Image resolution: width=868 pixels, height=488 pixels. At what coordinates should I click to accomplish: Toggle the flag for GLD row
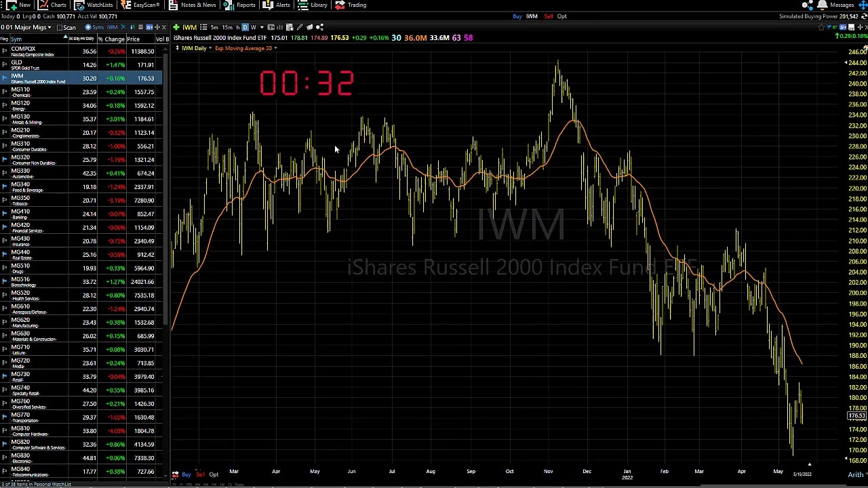coord(5,65)
